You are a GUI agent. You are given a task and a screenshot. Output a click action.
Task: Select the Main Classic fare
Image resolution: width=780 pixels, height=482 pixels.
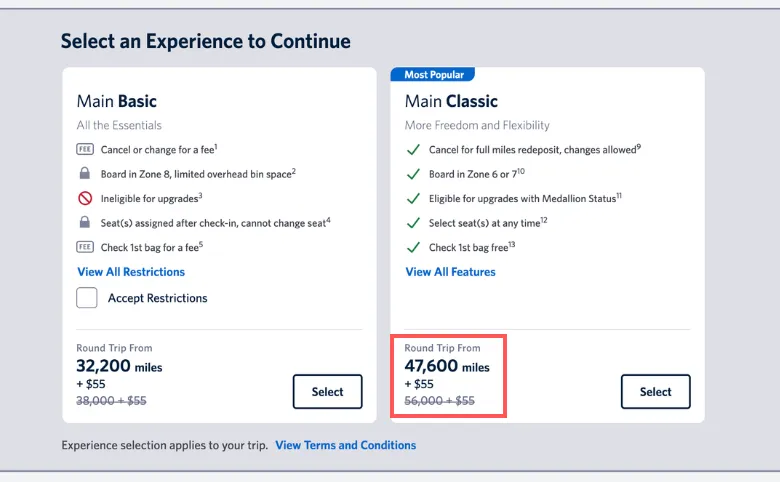(655, 392)
